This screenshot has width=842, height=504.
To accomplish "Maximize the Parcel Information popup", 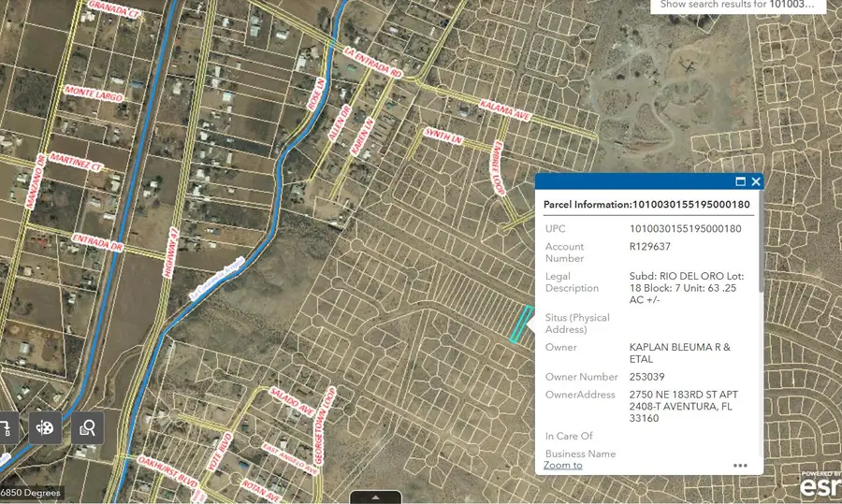I will tap(740, 181).
